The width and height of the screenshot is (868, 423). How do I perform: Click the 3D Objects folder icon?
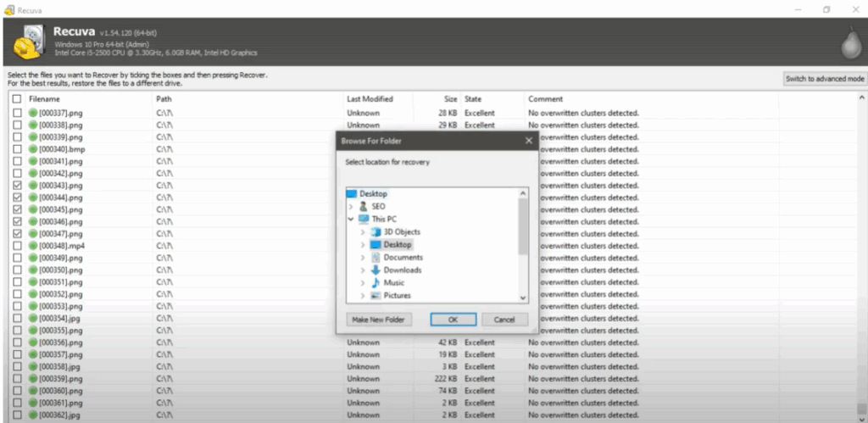coord(376,232)
